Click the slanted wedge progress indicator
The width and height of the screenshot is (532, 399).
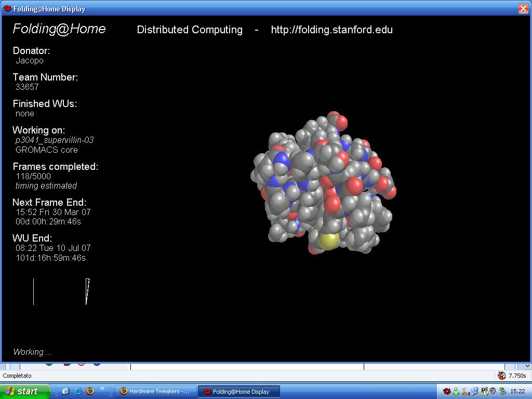(x=87, y=291)
